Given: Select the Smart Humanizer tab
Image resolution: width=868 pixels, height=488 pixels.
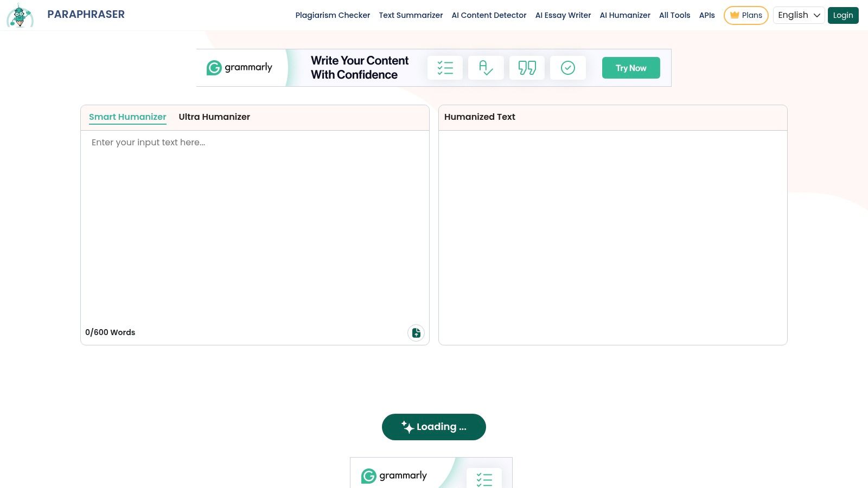Looking at the screenshot, I should tap(127, 117).
